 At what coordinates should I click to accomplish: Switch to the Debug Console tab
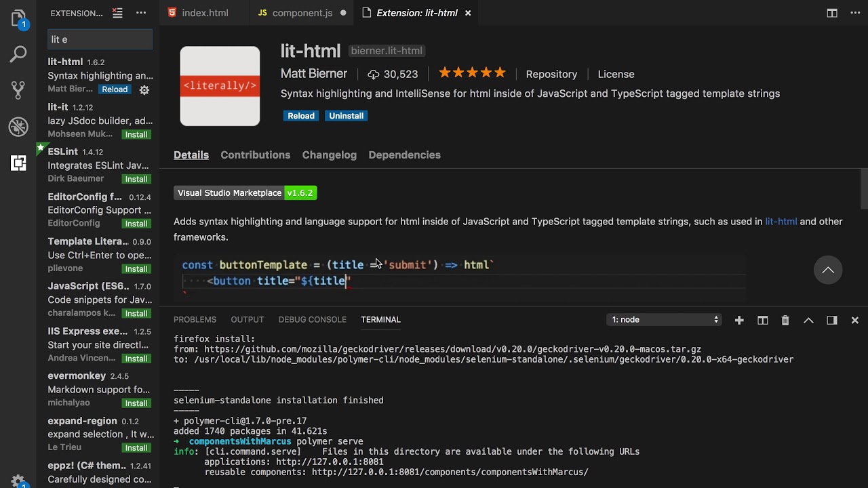tap(312, 320)
